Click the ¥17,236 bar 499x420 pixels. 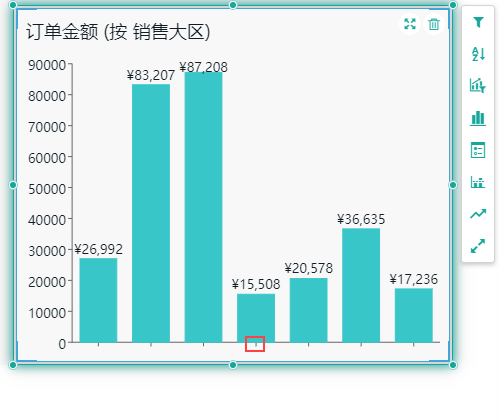(414, 315)
